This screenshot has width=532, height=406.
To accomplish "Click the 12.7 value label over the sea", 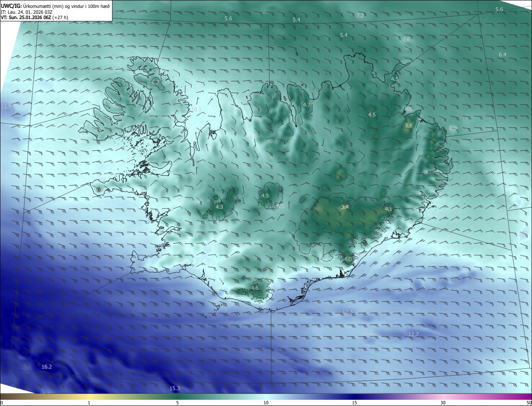I will [x=414, y=334].
